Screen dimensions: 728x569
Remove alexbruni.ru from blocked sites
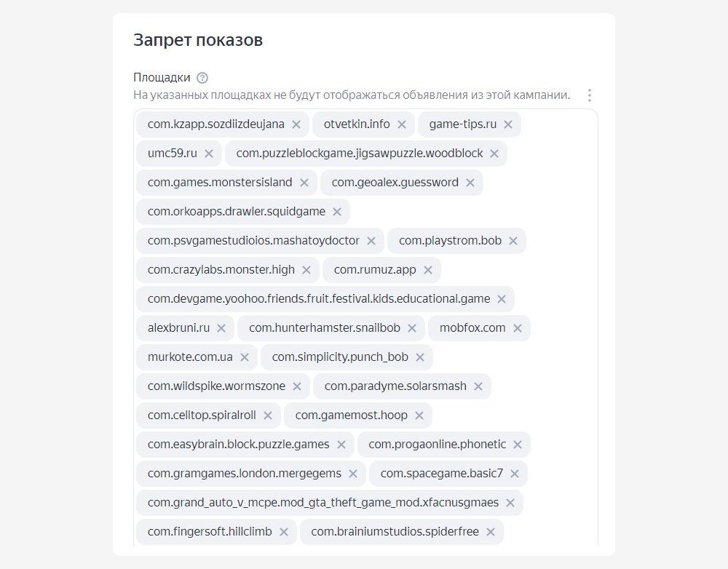(221, 328)
